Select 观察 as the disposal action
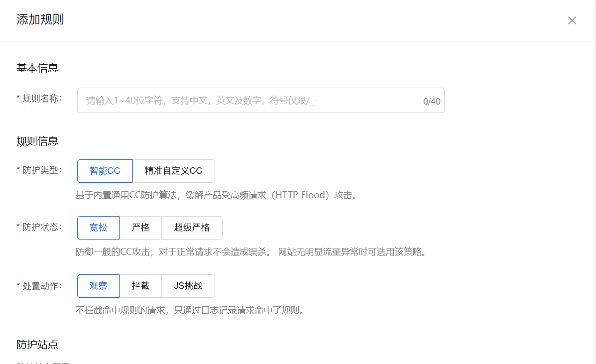This screenshot has width=596, height=364. click(98, 286)
